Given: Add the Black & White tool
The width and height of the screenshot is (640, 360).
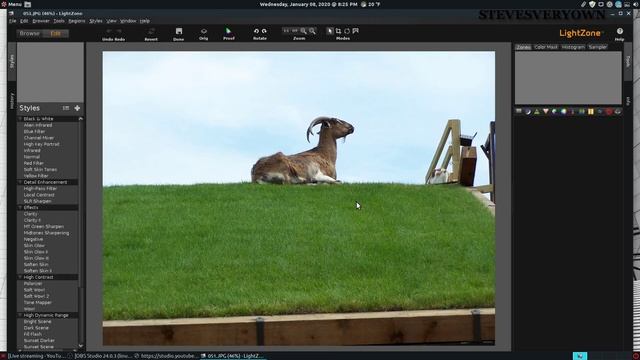Looking at the screenshot, I should pos(582,111).
